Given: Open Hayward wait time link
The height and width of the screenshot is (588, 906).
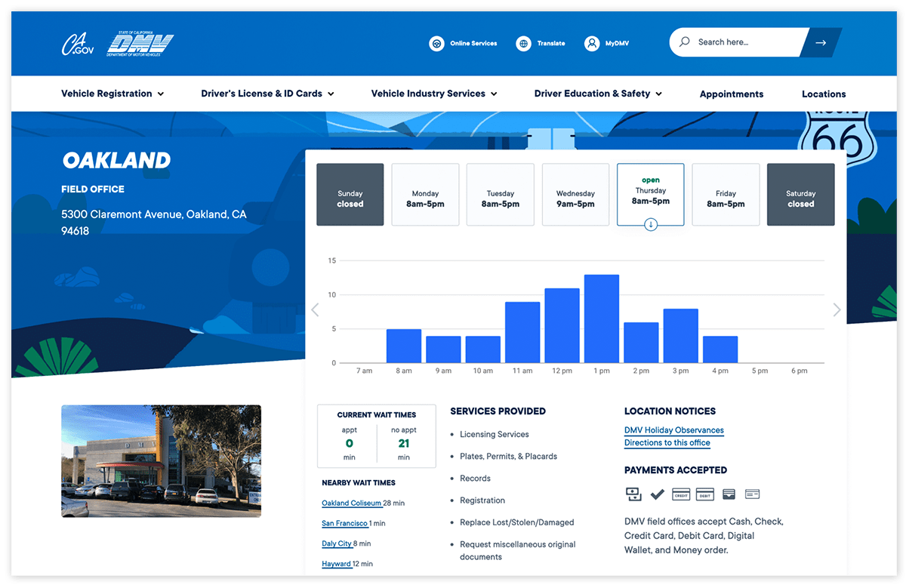Looking at the screenshot, I should pyautogui.click(x=337, y=564).
